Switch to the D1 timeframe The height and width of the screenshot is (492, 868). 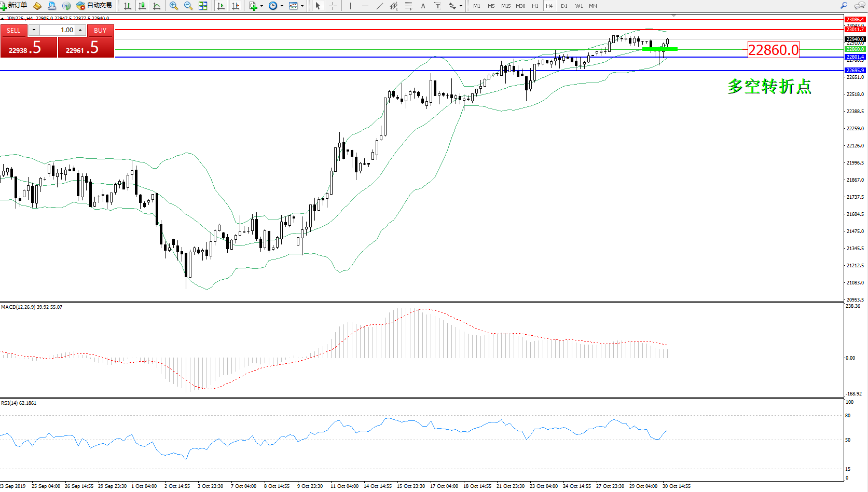564,6
